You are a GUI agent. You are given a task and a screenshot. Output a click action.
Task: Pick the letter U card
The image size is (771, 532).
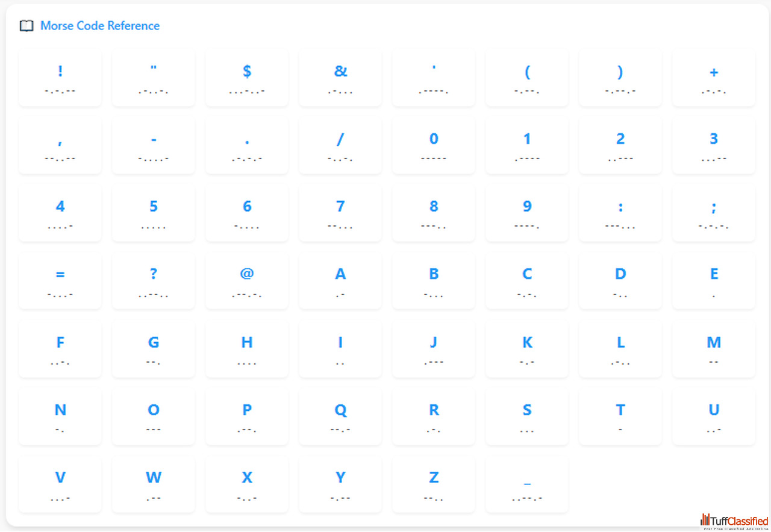click(714, 417)
